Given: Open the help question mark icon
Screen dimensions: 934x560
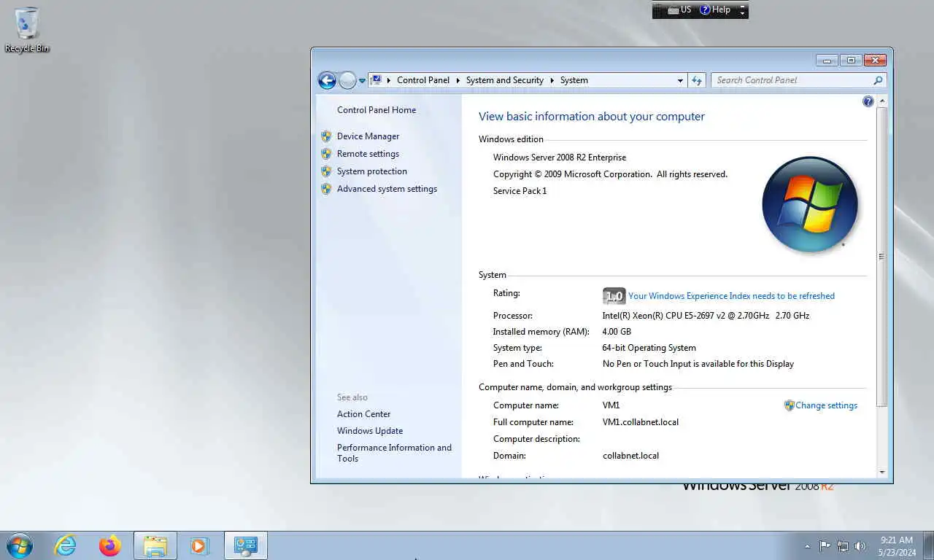Looking at the screenshot, I should point(868,101).
